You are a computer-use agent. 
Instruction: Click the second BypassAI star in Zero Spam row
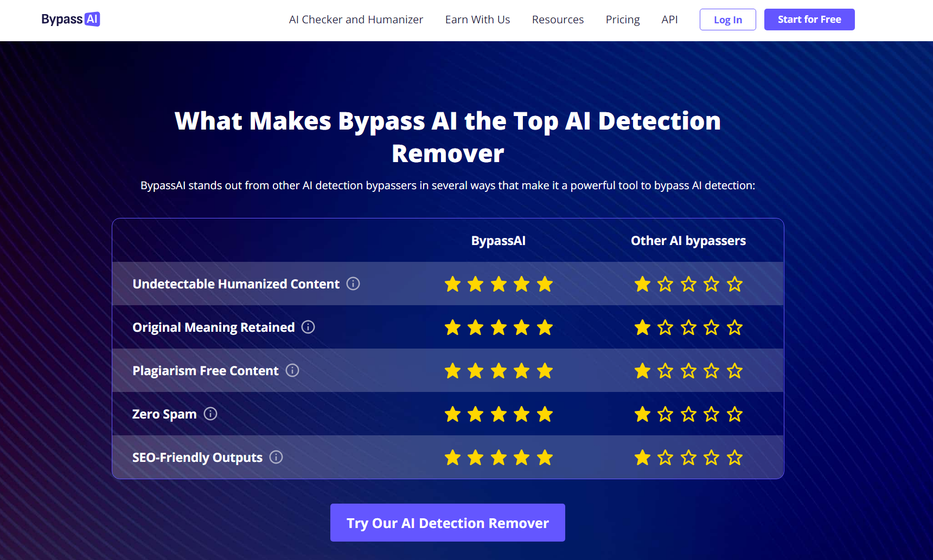coord(475,414)
